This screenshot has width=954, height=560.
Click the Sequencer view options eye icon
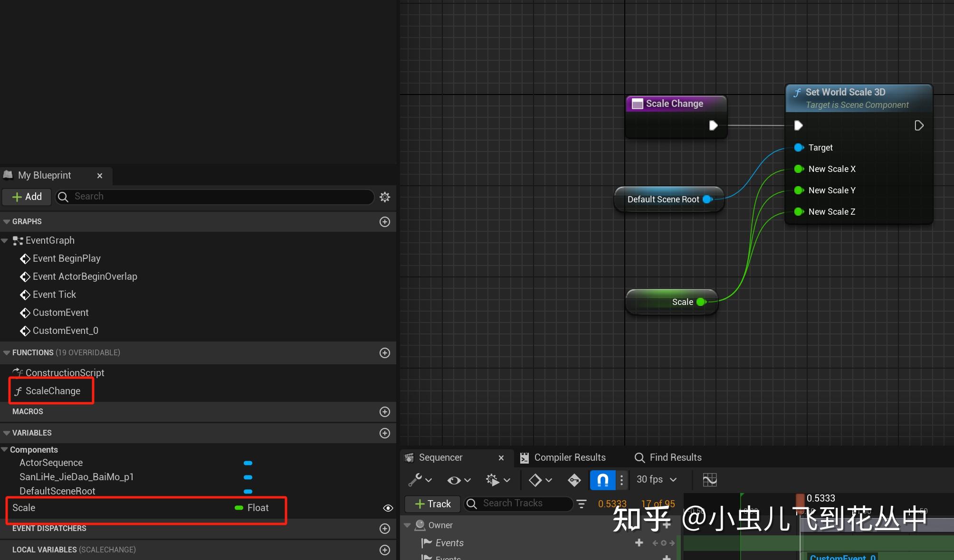coord(454,480)
